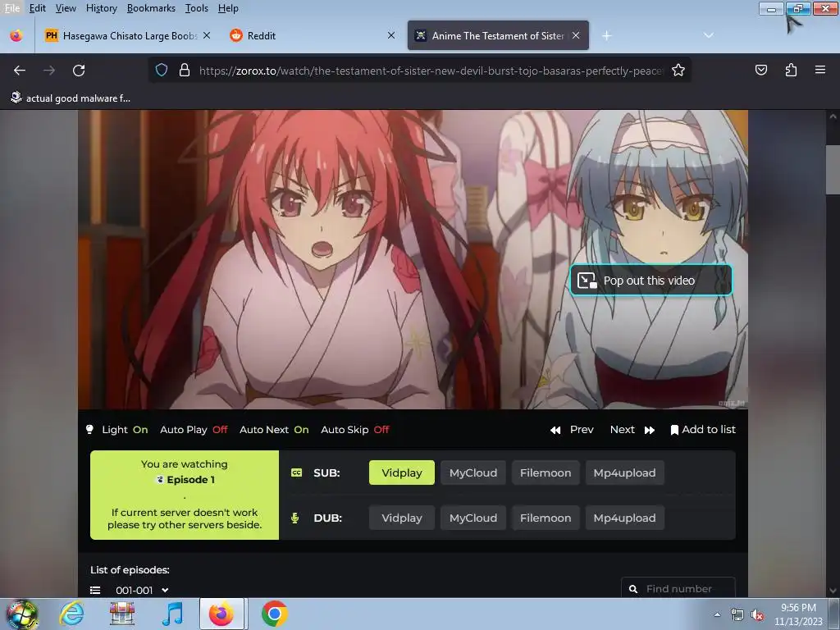The image size is (840, 630).
Task: Go to the Prev episode
Action: (572, 430)
